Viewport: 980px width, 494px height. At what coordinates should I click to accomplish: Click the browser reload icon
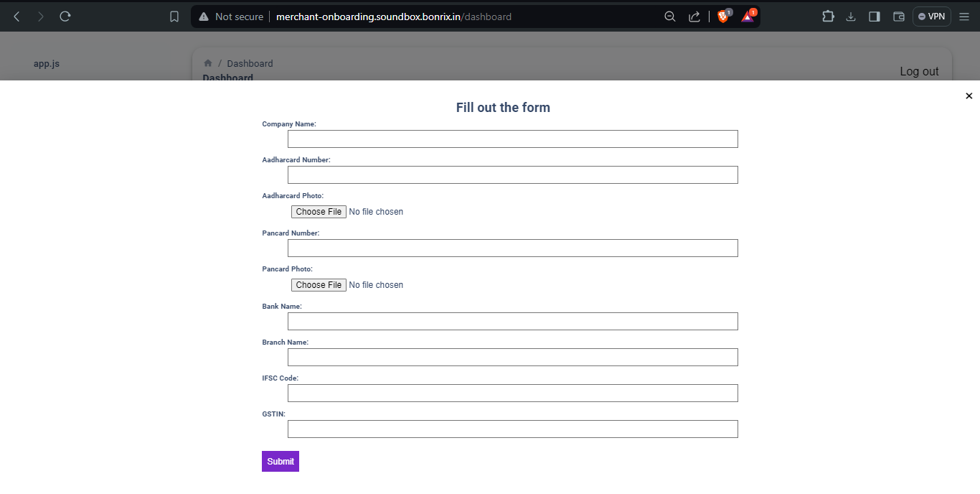pyautogui.click(x=65, y=16)
